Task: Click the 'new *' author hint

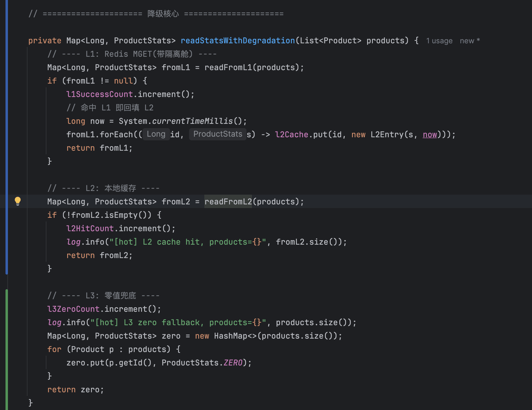Action: [470, 41]
